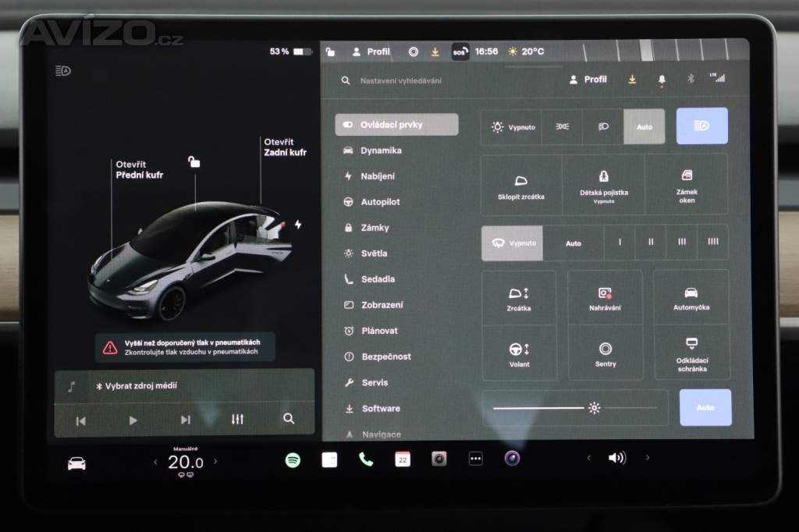The image size is (799, 532).
Task: Select Autopilot in the settings sidebar
Action: (380, 202)
